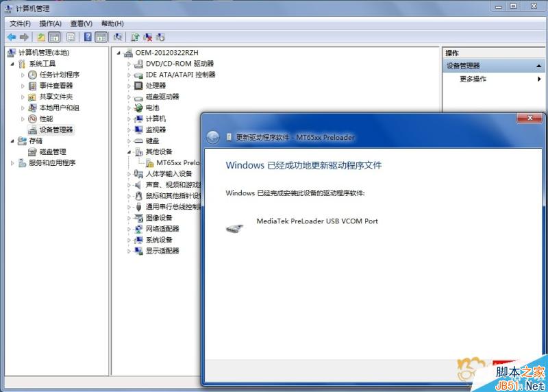The image size is (548, 392).
Task: Click the Properties sheet toolbar icon
Action: (x=71, y=37)
